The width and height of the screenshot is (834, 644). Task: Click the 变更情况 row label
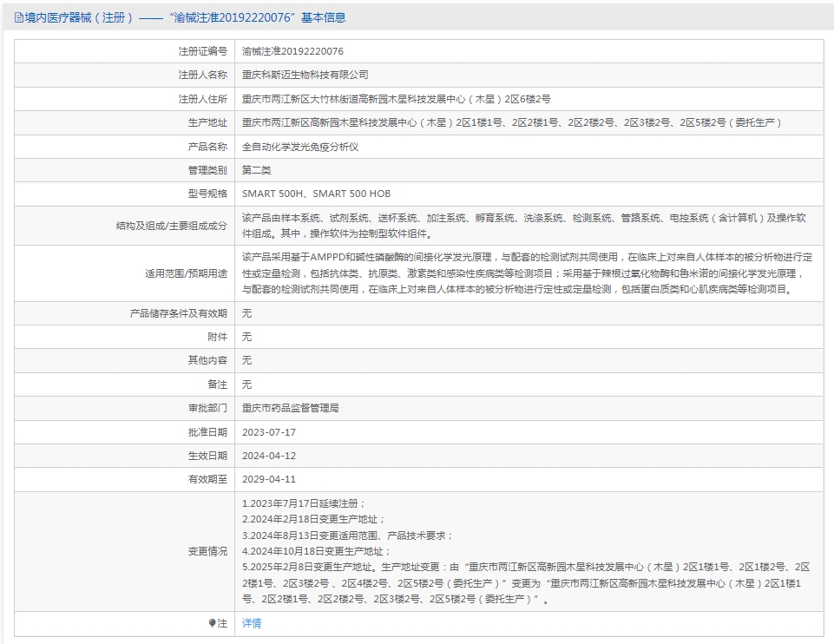coord(207,551)
